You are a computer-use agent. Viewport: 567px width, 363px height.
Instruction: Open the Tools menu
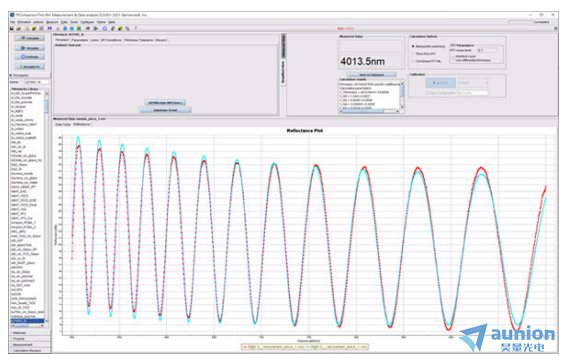click(x=74, y=22)
